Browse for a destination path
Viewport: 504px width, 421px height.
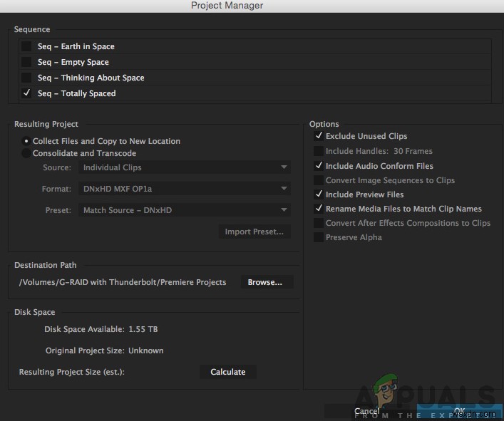(x=267, y=282)
